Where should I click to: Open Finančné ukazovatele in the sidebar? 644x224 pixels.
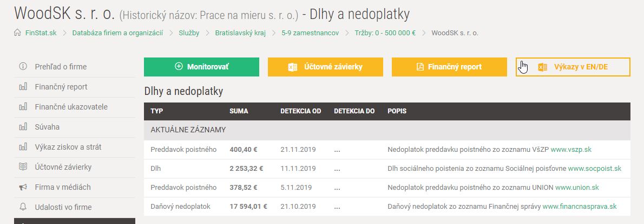click(71, 107)
